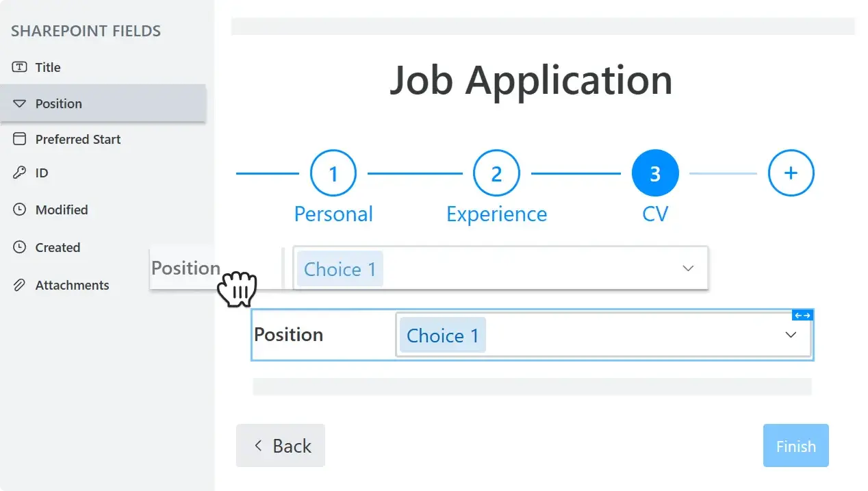Screen dimensions: 868x491
Task: Click the step 3 CV indicator
Action: pos(654,173)
